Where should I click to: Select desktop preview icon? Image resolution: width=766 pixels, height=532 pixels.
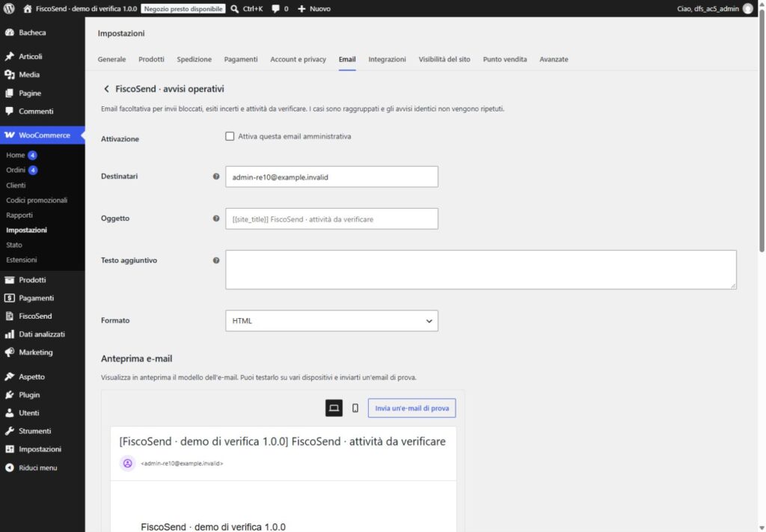(x=334, y=408)
